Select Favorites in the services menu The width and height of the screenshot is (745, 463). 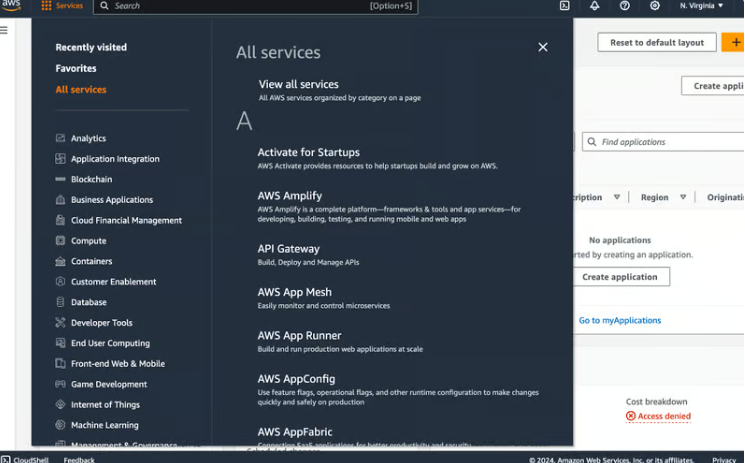tap(76, 68)
